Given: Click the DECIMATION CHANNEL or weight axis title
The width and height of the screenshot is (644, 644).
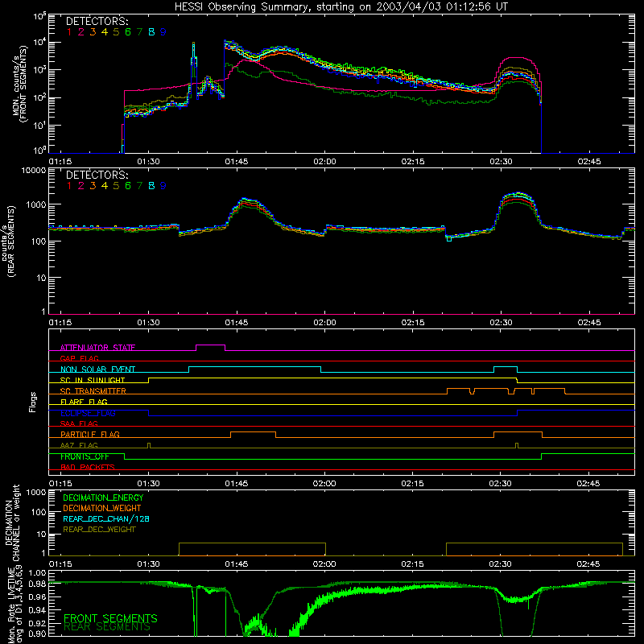Looking at the screenshot, I should (x=12, y=522).
